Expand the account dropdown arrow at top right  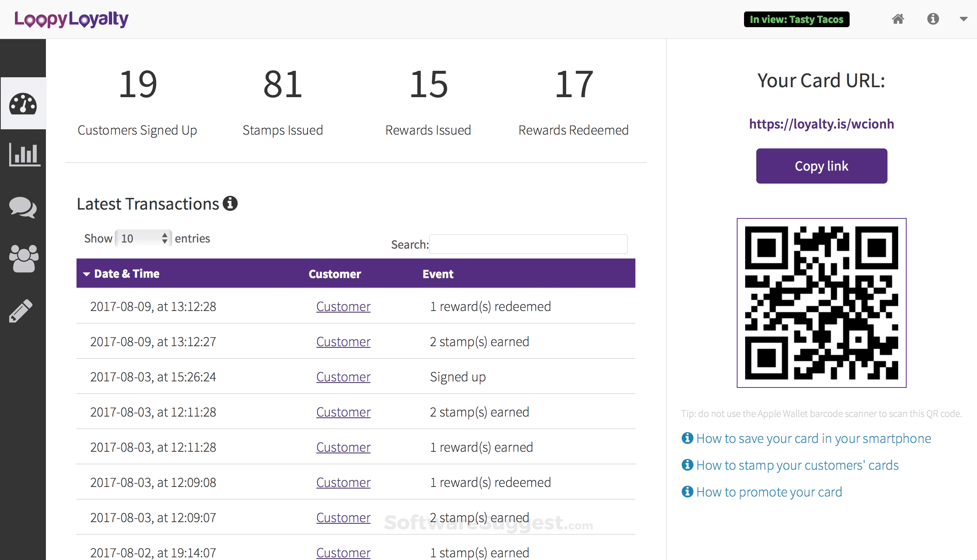click(963, 19)
